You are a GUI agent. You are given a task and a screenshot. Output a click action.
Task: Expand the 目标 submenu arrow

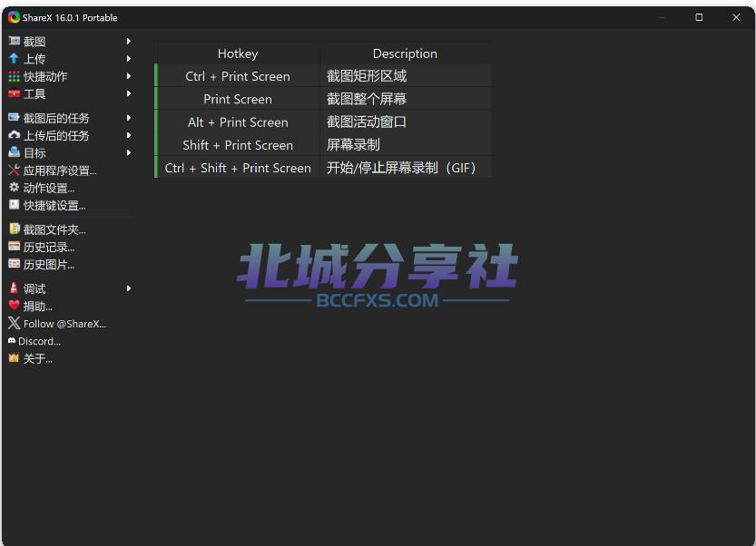(x=129, y=152)
